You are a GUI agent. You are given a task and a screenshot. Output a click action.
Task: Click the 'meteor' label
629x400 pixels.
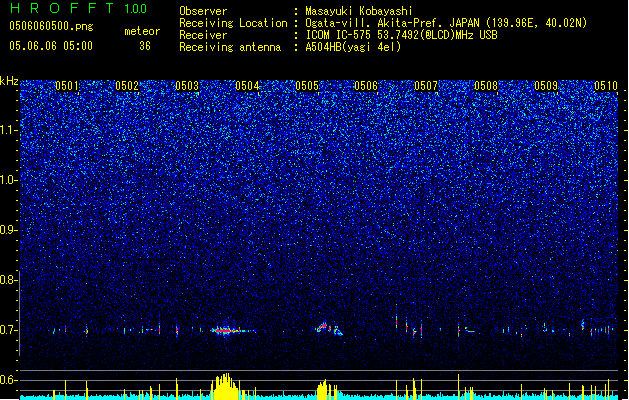pyautogui.click(x=142, y=31)
